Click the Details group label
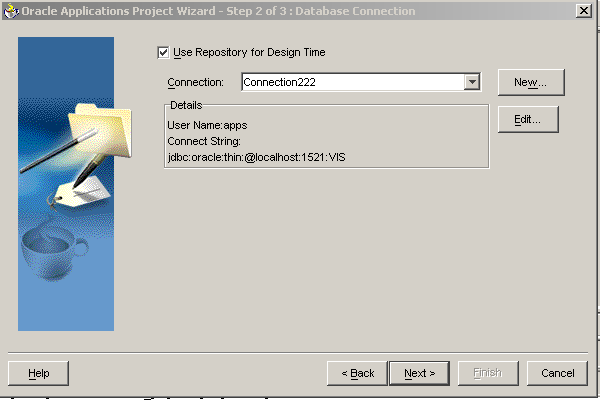 tap(186, 105)
